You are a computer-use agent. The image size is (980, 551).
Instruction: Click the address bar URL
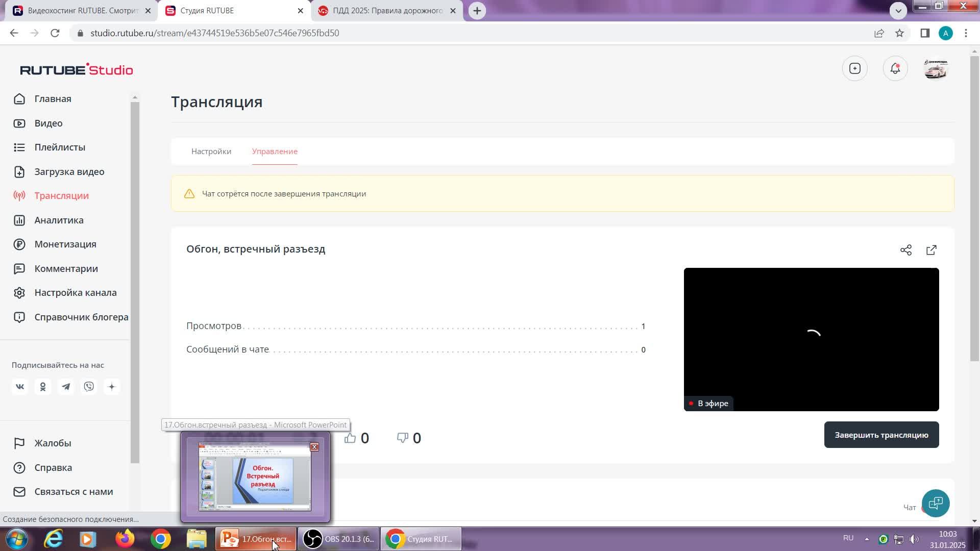214,33
